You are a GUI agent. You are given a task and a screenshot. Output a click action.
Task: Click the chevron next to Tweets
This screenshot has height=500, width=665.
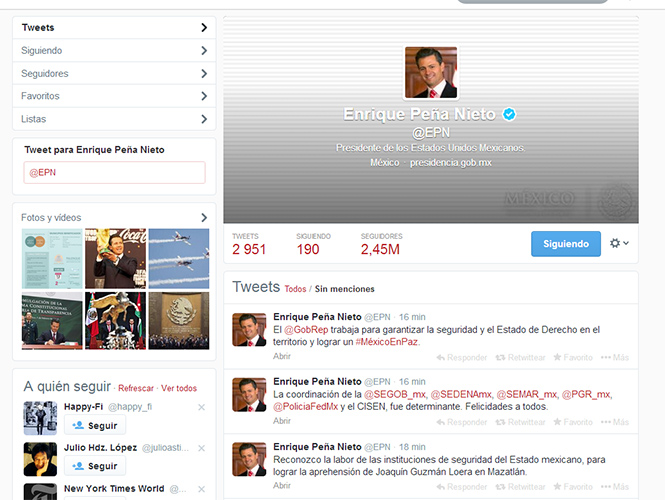pyautogui.click(x=204, y=28)
